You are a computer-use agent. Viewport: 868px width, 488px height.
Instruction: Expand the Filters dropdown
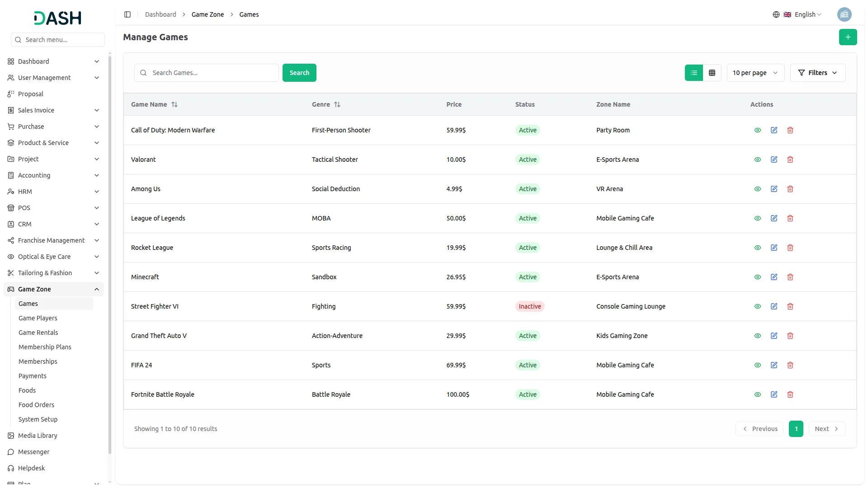[x=817, y=73]
